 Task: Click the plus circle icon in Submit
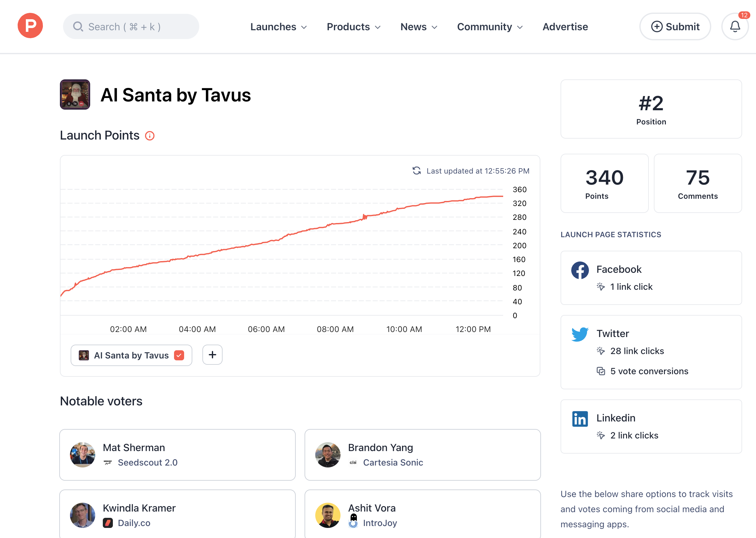[x=656, y=26]
